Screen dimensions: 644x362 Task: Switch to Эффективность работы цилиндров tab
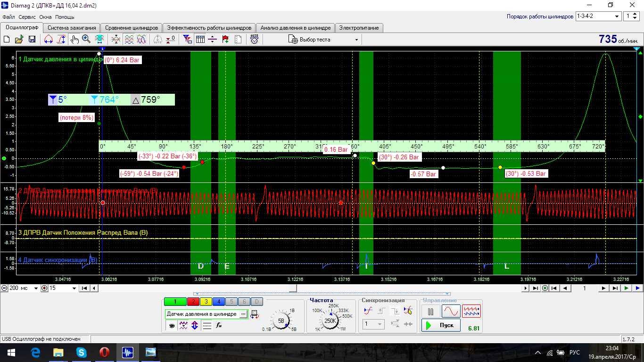pos(209,28)
